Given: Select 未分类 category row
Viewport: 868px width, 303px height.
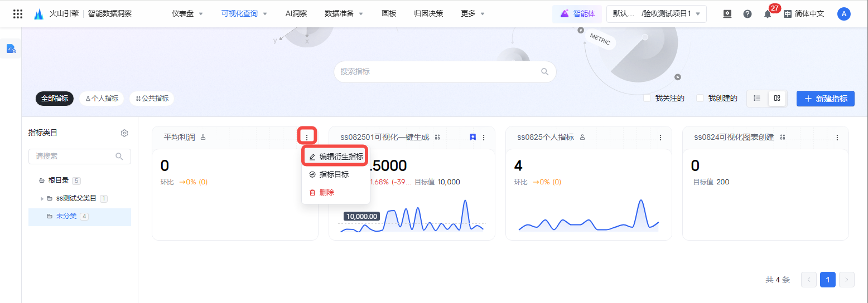Looking at the screenshot, I should [x=80, y=217].
